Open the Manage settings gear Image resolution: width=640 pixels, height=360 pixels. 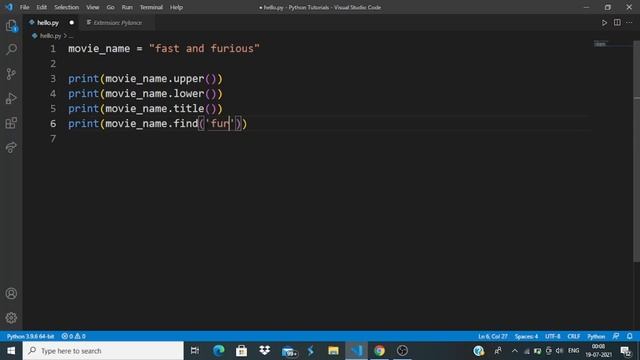click(x=11, y=318)
